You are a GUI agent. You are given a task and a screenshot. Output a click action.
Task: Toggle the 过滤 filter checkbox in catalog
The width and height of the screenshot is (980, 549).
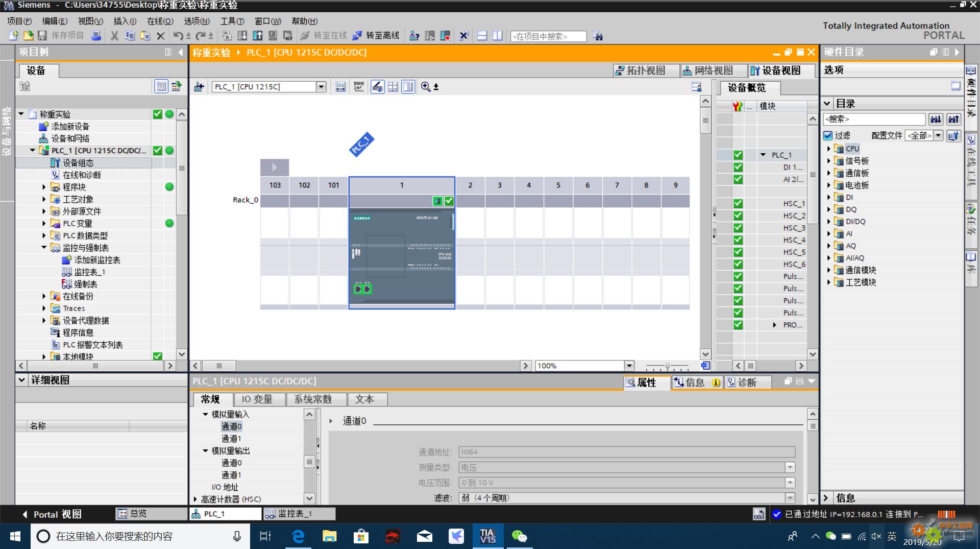point(828,135)
